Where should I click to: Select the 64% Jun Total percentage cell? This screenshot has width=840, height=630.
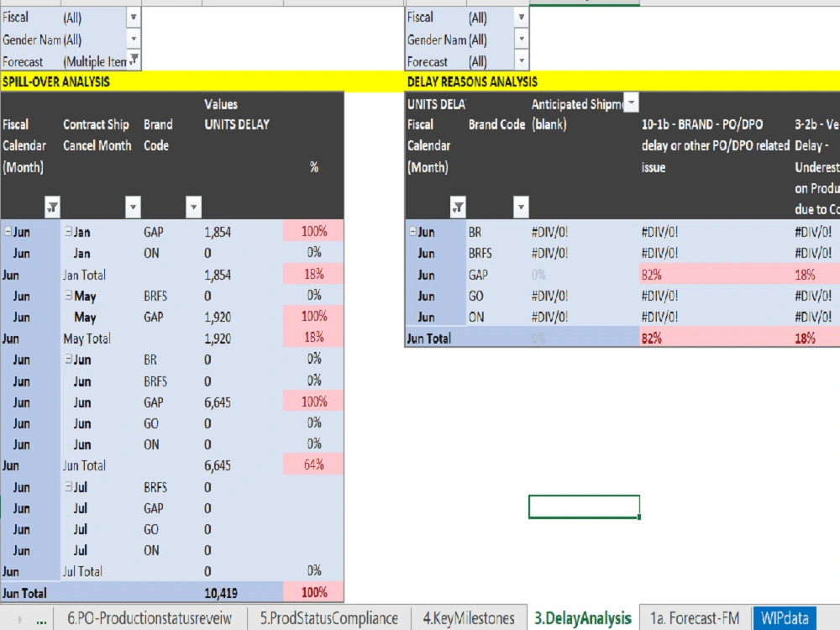click(x=313, y=465)
